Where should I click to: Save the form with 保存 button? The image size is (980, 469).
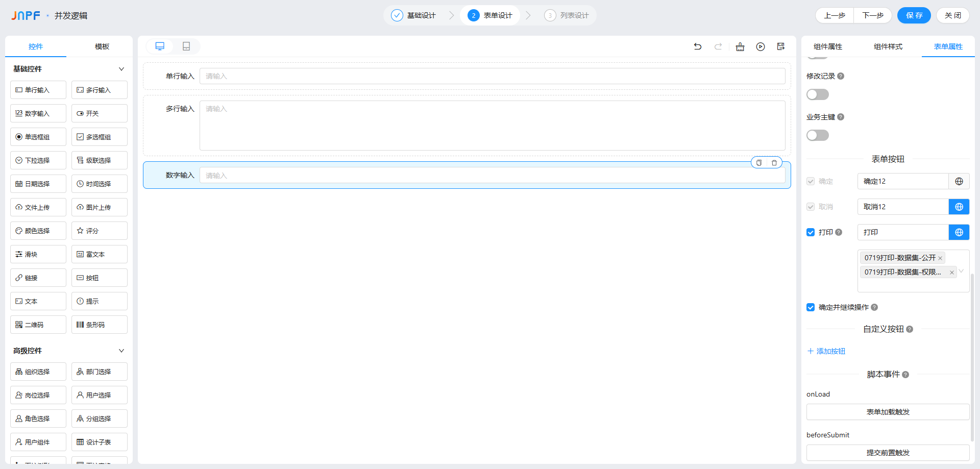point(914,15)
